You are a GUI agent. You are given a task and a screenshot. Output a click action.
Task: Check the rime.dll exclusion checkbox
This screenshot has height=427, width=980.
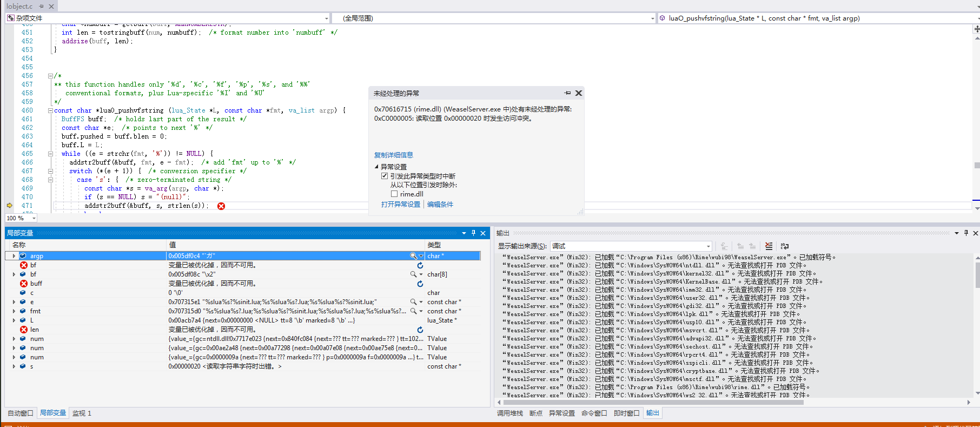394,194
